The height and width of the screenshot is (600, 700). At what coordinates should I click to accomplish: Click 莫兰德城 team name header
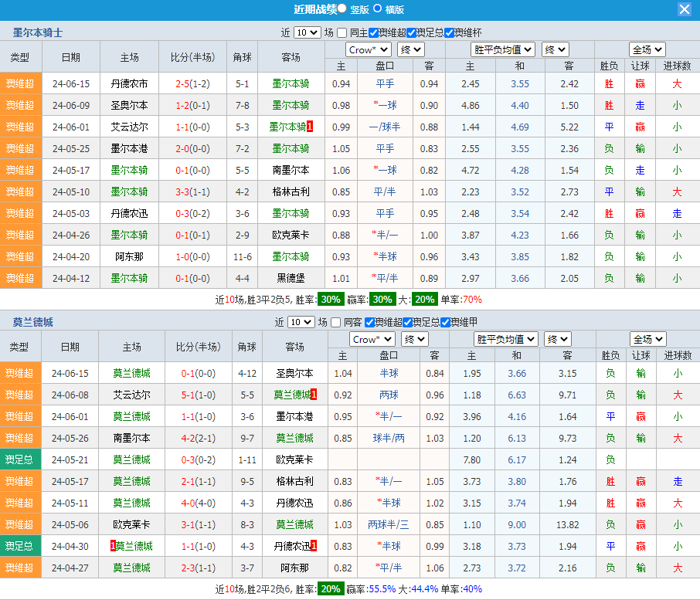click(32, 322)
